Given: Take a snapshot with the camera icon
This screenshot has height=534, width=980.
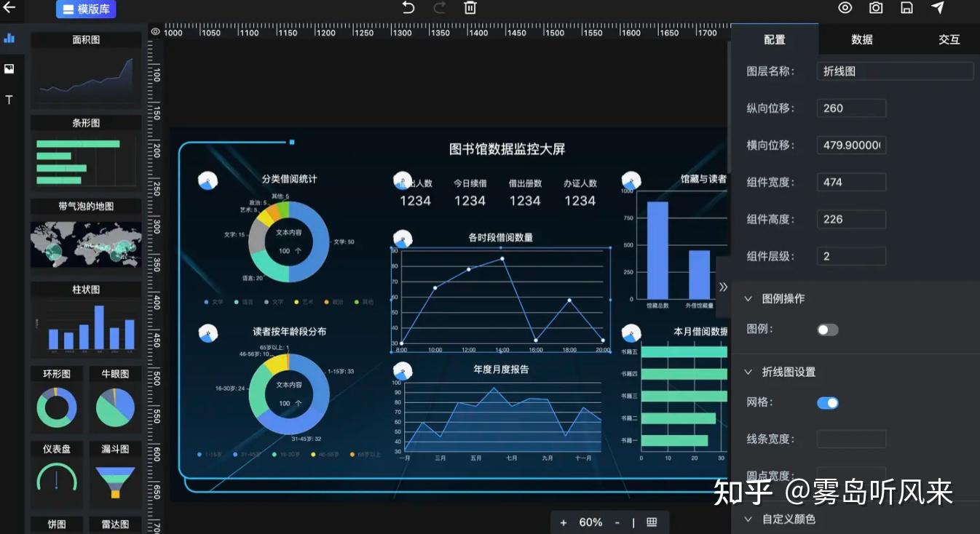Looking at the screenshot, I should [876, 7].
